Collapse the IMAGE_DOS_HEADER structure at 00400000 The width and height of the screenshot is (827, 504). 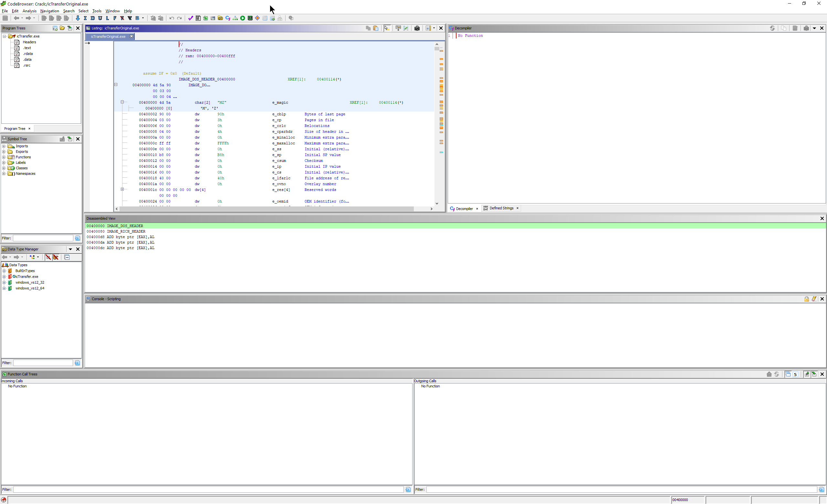tap(116, 84)
